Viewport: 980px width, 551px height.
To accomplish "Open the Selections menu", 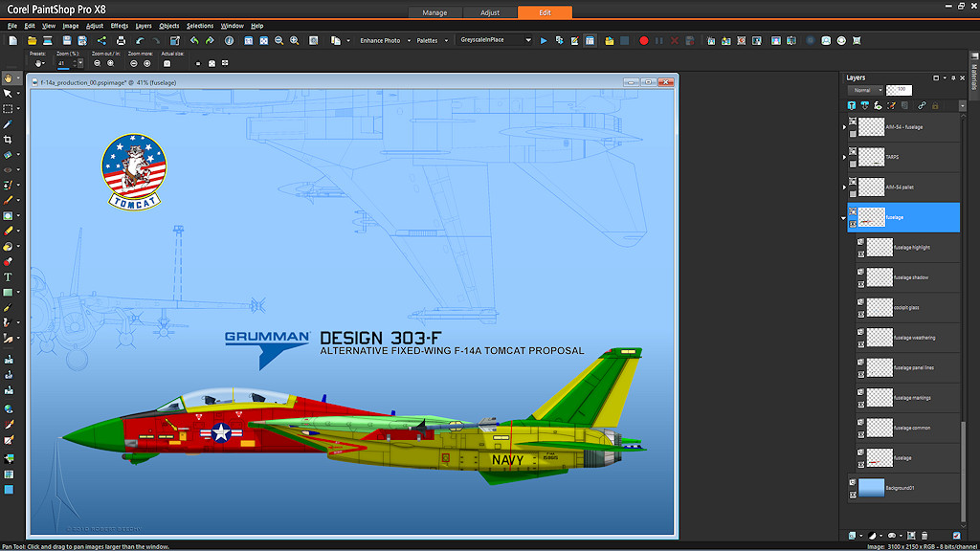I will (200, 26).
